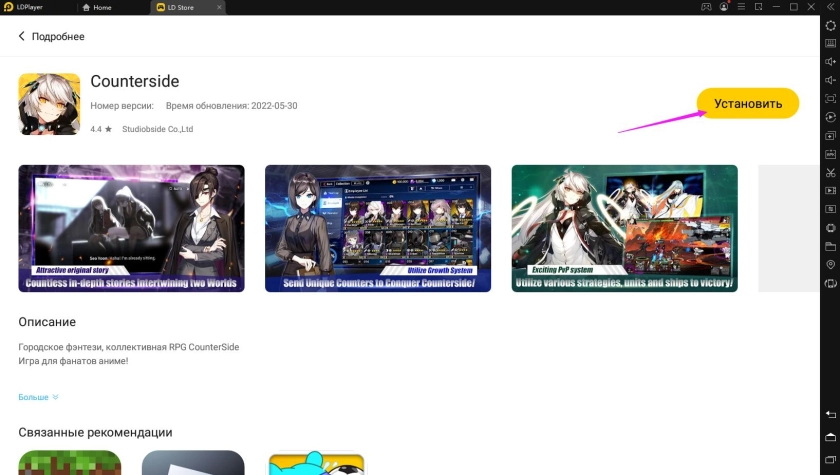Open user account profile icon
This screenshot has width=840, height=475.
725,7
